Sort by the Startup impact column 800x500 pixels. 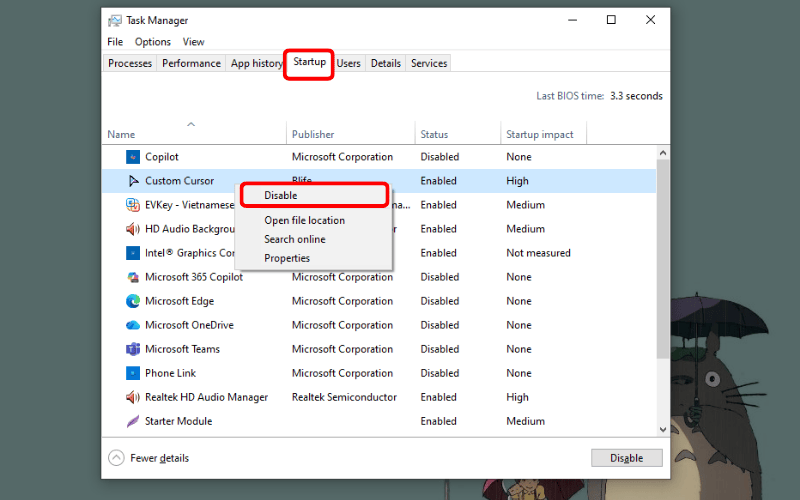coord(540,134)
